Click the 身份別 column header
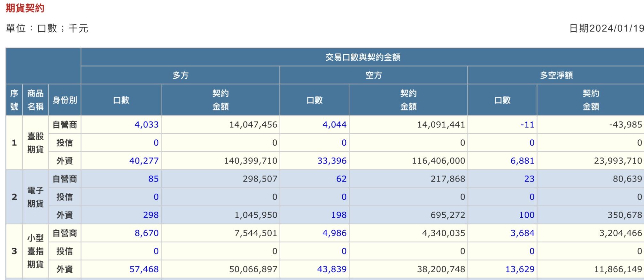Viewport: 644px width, 280px height. pyautogui.click(x=65, y=100)
